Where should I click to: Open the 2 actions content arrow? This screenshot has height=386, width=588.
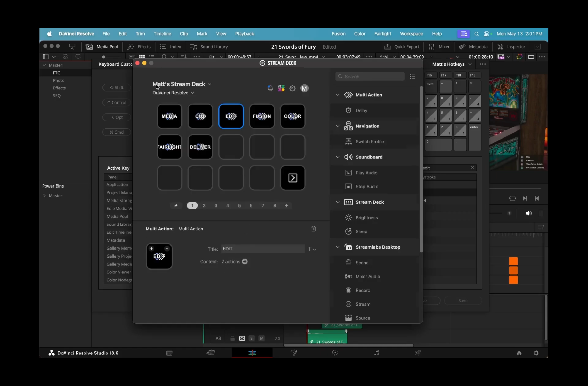[x=245, y=261]
